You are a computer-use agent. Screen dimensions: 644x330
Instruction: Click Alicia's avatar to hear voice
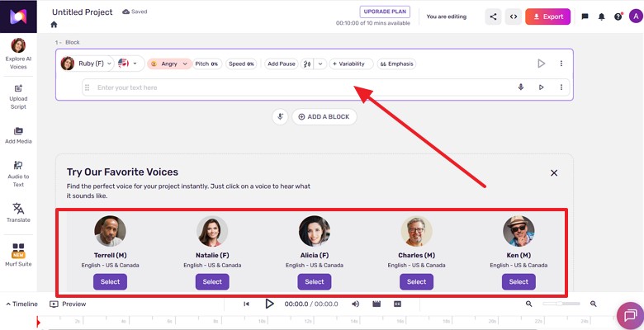(315, 231)
